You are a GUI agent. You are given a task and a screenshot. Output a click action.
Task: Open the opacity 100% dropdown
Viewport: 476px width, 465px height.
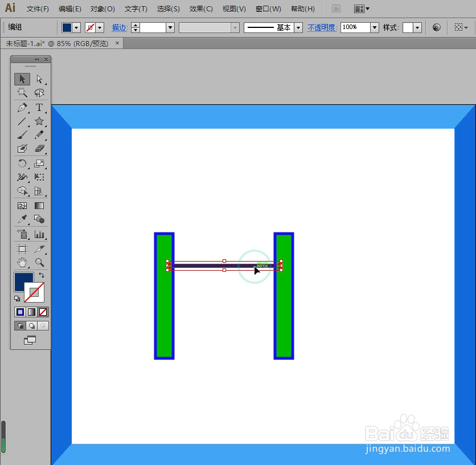[x=375, y=28]
